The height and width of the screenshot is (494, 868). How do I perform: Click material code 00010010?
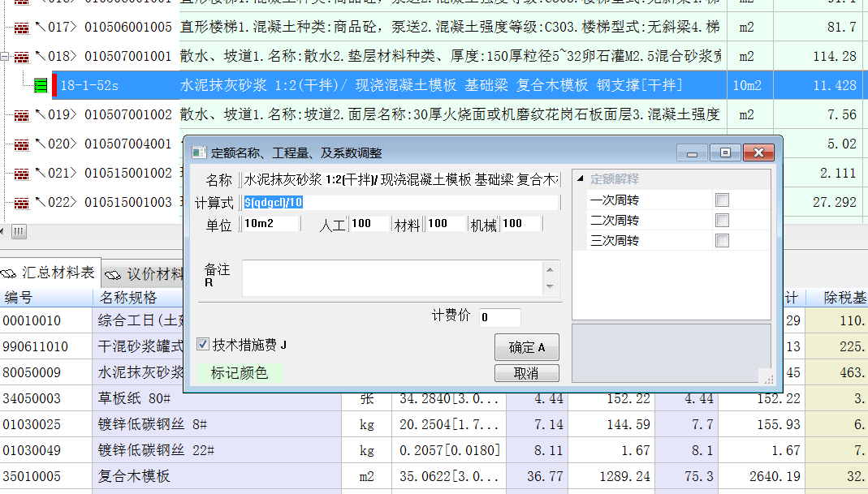pyautogui.click(x=32, y=321)
